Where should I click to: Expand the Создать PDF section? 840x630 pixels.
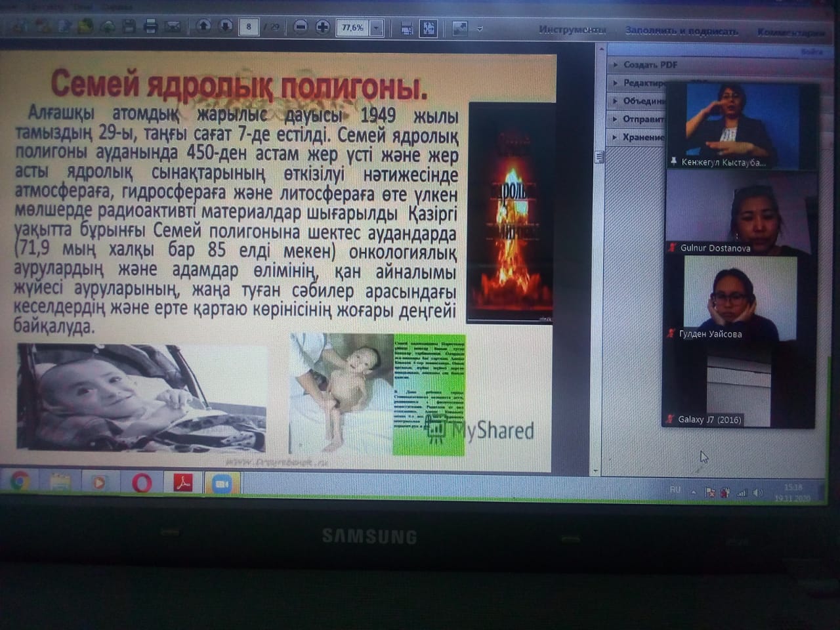click(x=650, y=65)
